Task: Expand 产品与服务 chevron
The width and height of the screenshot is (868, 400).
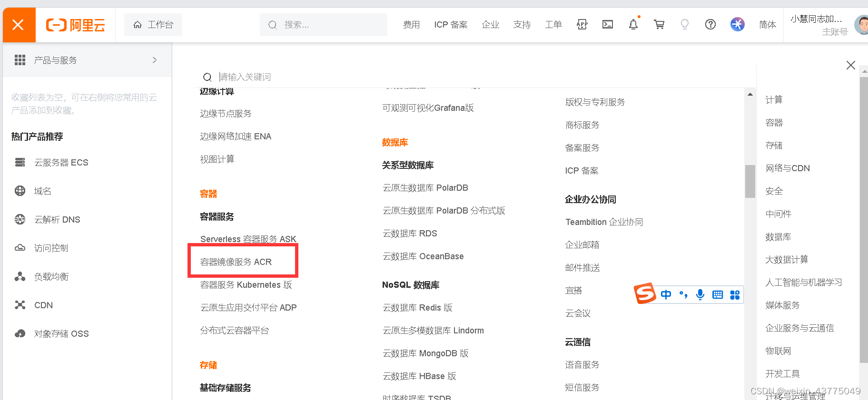Action: click(x=155, y=60)
